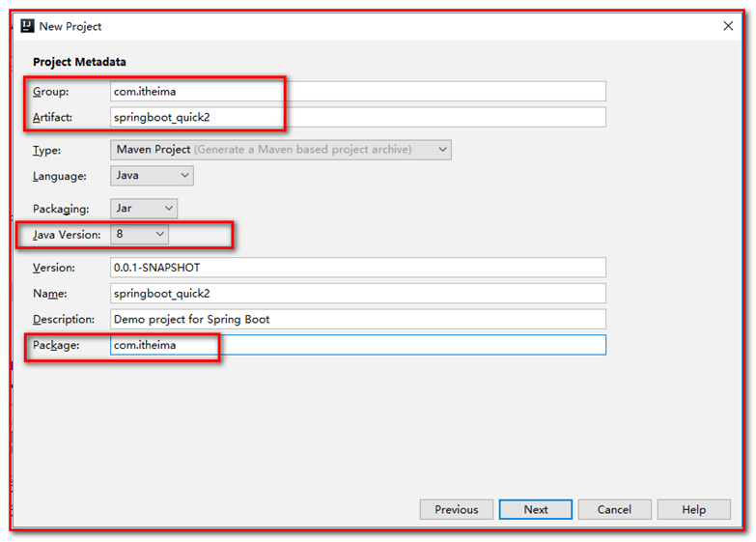Viewport: 756px width, 542px height.
Task: Edit the Group field com.itheima
Action: [358, 91]
